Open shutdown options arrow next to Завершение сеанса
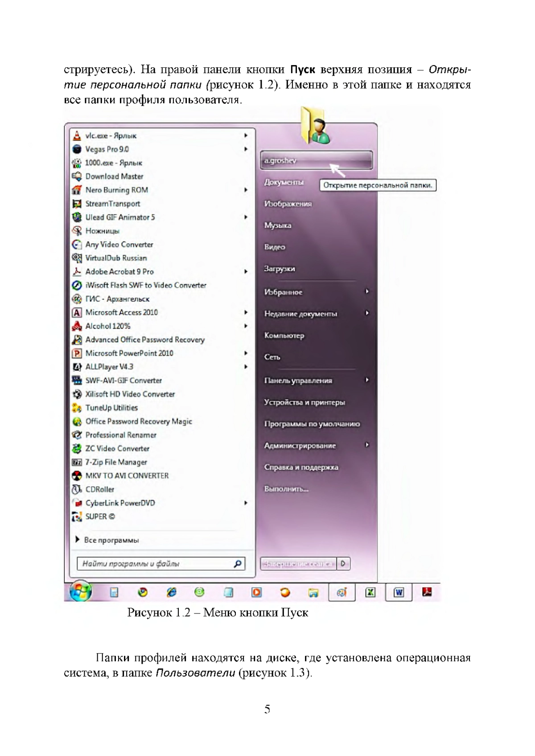 [343, 564]
